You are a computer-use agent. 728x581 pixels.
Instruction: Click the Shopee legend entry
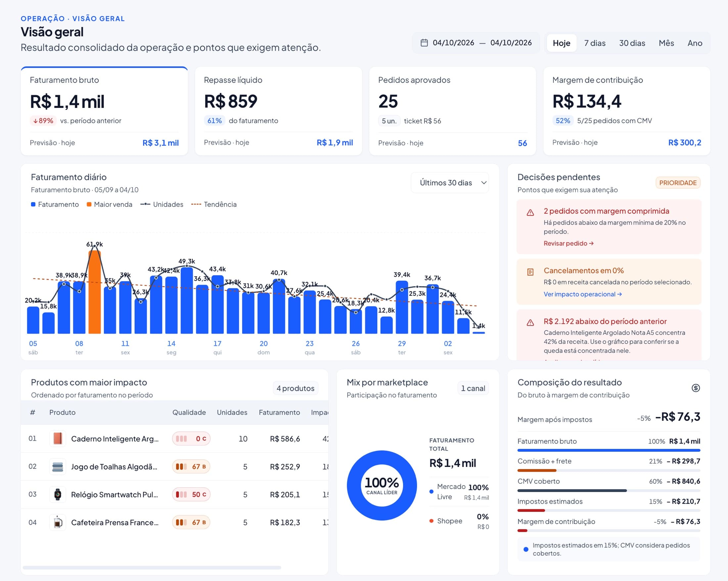pyautogui.click(x=459, y=521)
